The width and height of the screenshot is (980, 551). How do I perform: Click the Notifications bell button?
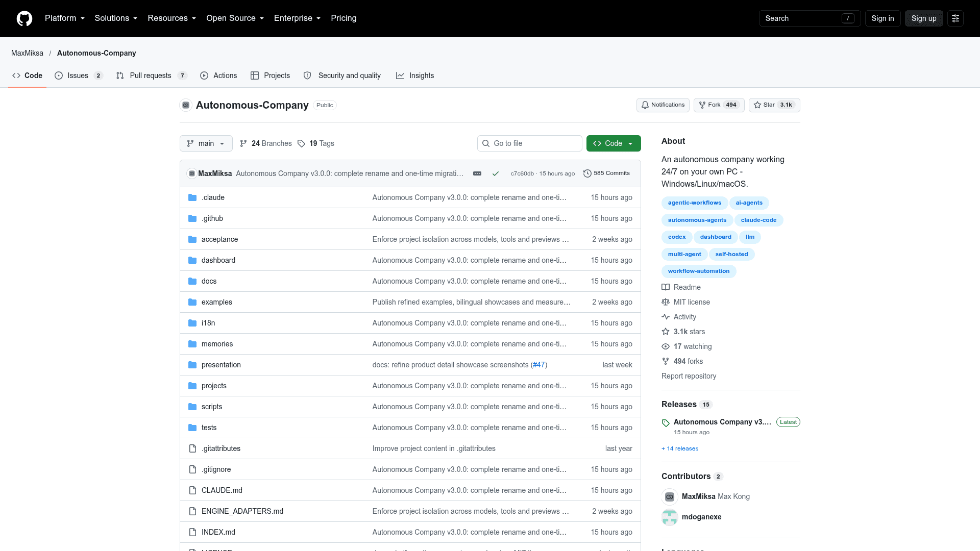663,105
